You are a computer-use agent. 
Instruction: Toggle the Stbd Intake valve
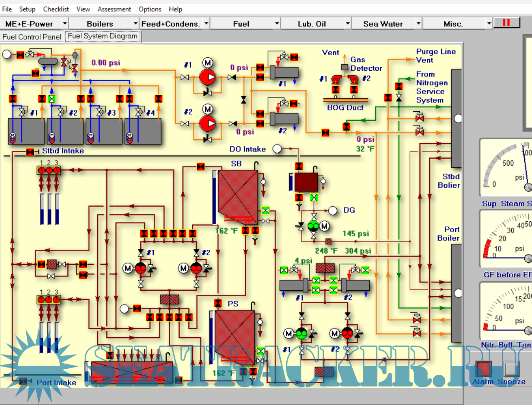pyautogui.click(x=30, y=152)
